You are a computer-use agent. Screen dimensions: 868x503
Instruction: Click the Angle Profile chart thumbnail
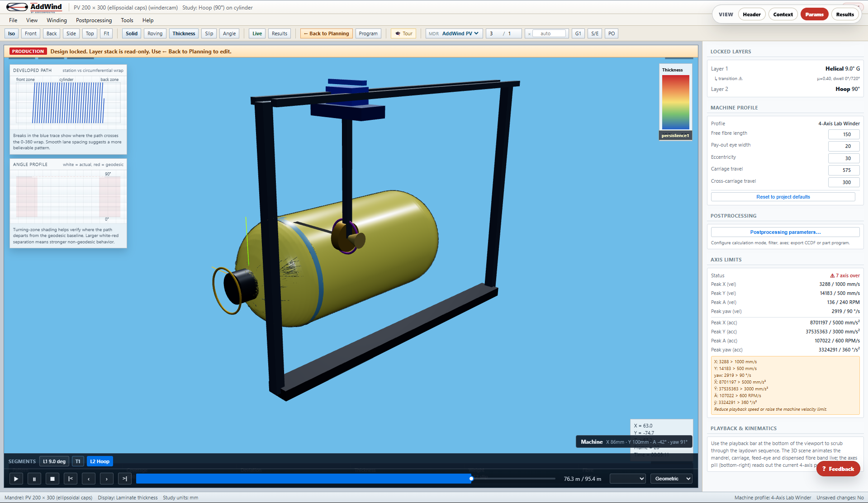click(x=68, y=196)
